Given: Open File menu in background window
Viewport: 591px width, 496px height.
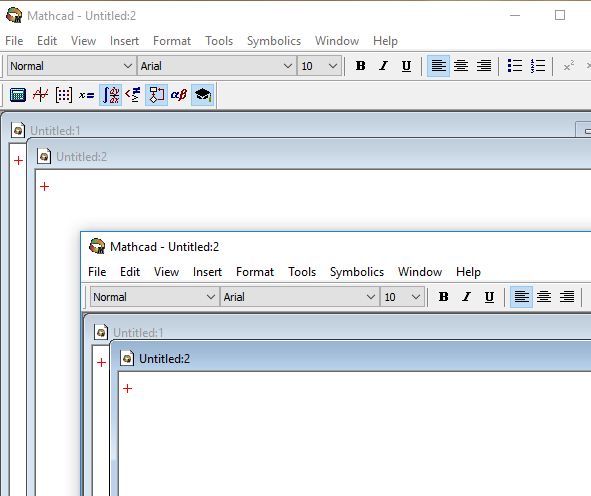Looking at the screenshot, I should click(x=14, y=41).
